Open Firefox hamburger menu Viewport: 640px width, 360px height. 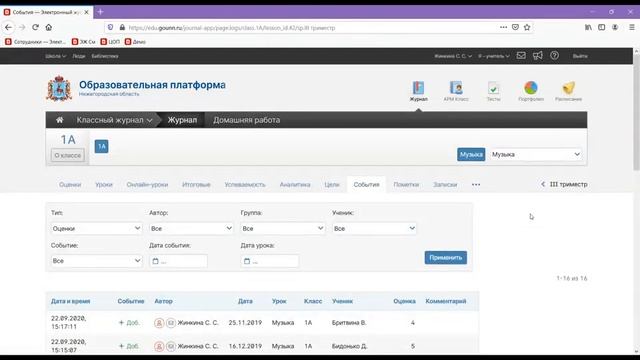[x=631, y=27]
